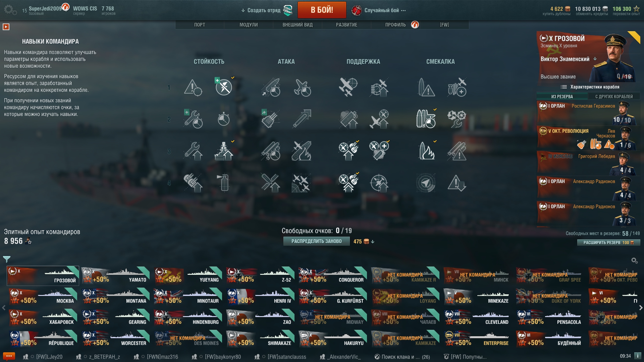
Task: Expand the Создать отряд dropdown
Action: point(261,10)
